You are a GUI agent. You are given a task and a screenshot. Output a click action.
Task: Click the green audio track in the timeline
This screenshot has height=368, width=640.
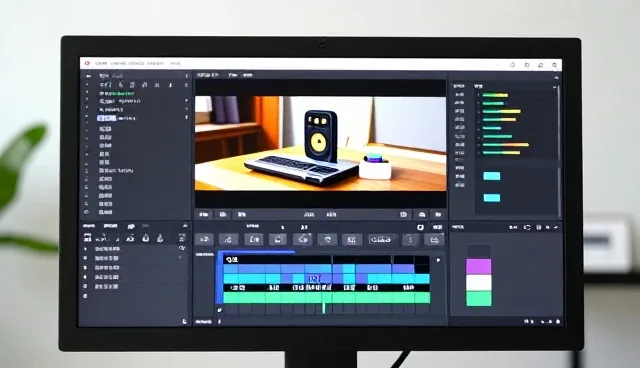click(x=327, y=297)
